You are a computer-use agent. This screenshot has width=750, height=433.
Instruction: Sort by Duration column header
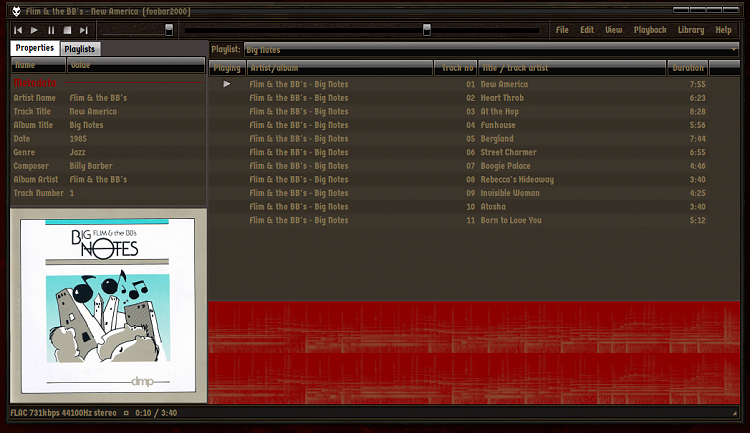(x=688, y=68)
